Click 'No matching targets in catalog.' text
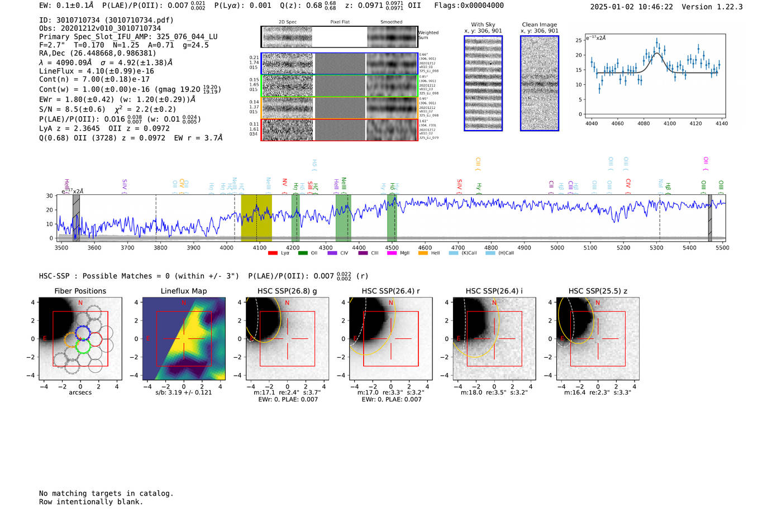 point(106,493)
